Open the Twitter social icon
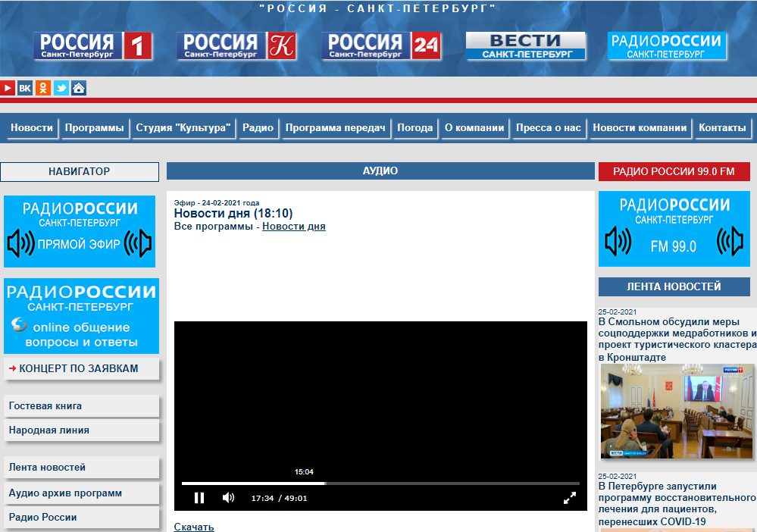This screenshot has height=532, width=757. pos(61,88)
